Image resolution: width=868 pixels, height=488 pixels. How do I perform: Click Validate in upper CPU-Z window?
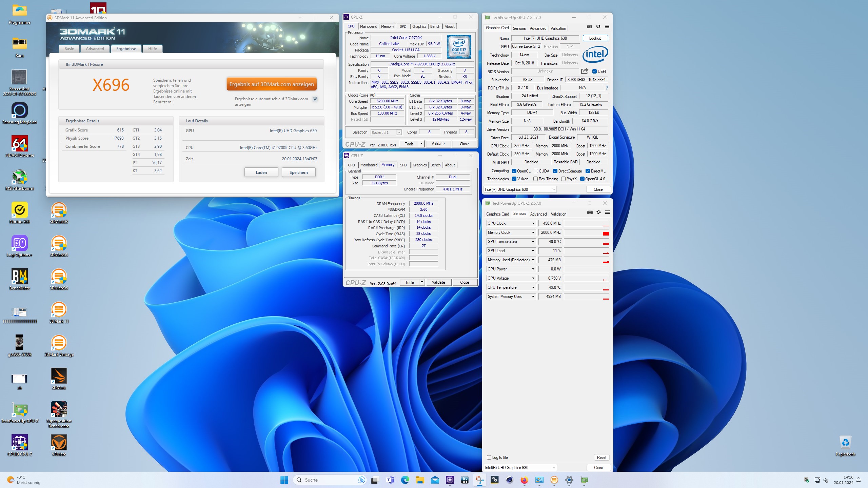(438, 144)
